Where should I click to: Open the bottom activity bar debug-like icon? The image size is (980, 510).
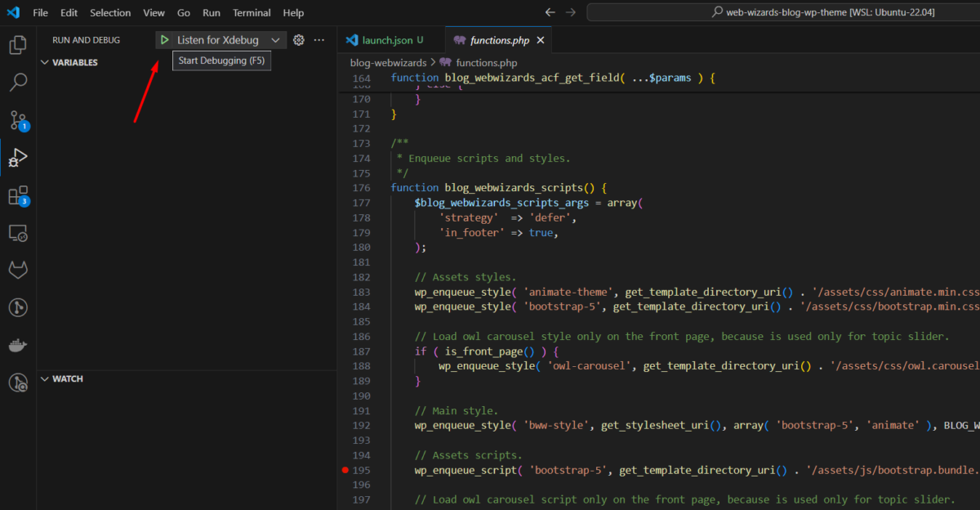[18, 382]
